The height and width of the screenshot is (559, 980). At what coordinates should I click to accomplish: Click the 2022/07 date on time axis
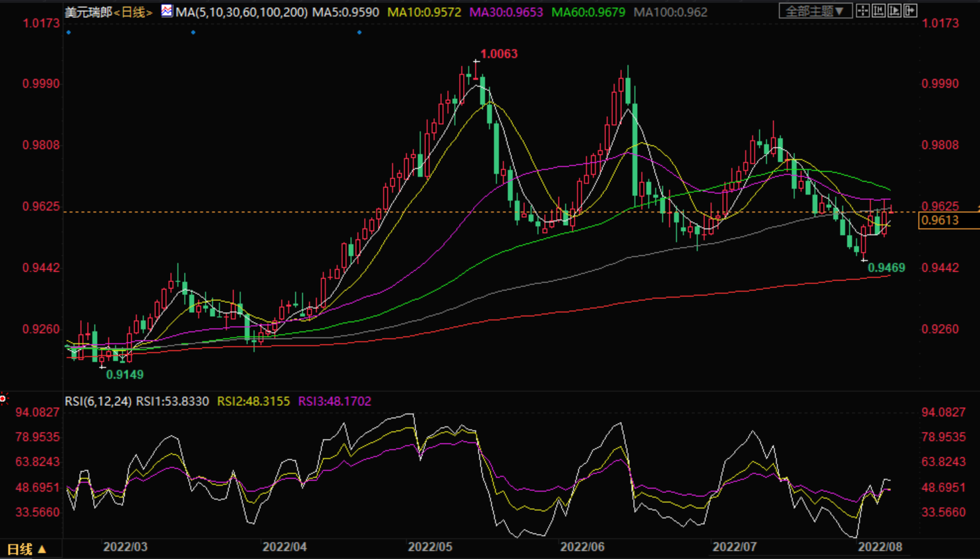[734, 547]
